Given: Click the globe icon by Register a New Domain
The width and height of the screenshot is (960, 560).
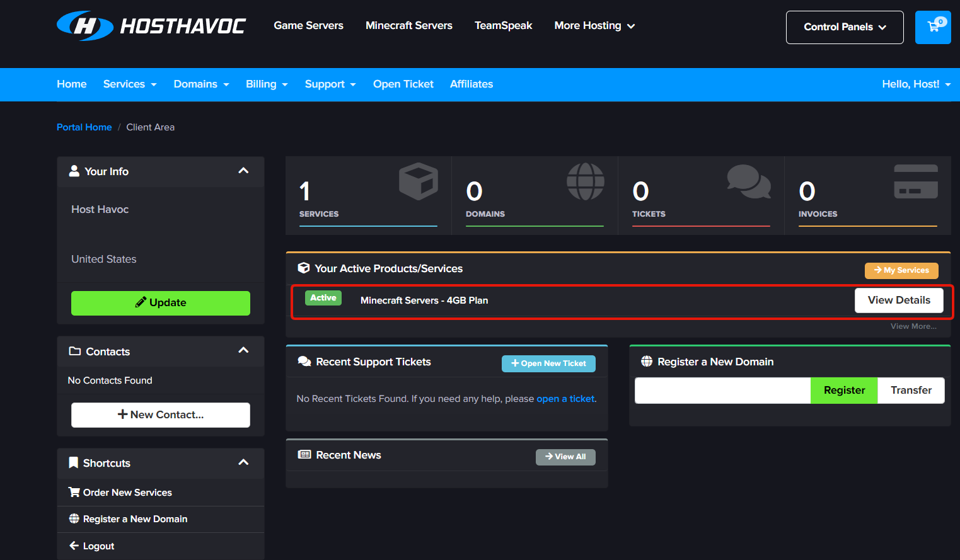Looking at the screenshot, I should point(647,362).
